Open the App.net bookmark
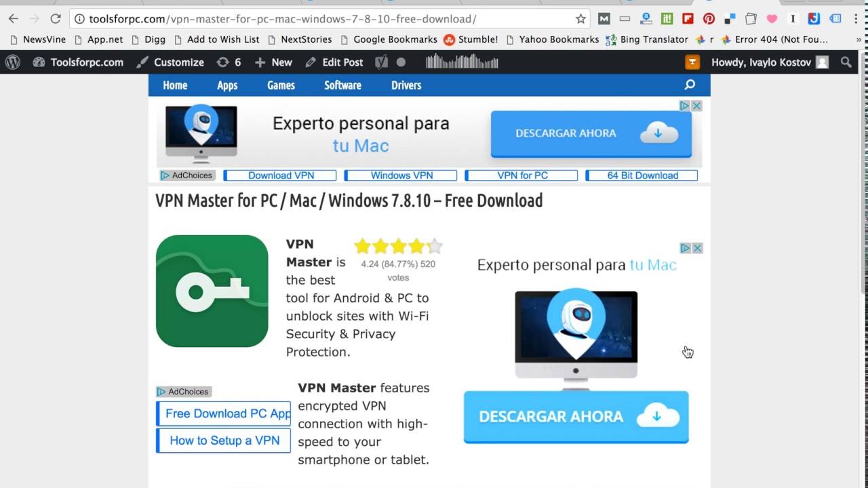The image size is (868, 488). (98, 39)
